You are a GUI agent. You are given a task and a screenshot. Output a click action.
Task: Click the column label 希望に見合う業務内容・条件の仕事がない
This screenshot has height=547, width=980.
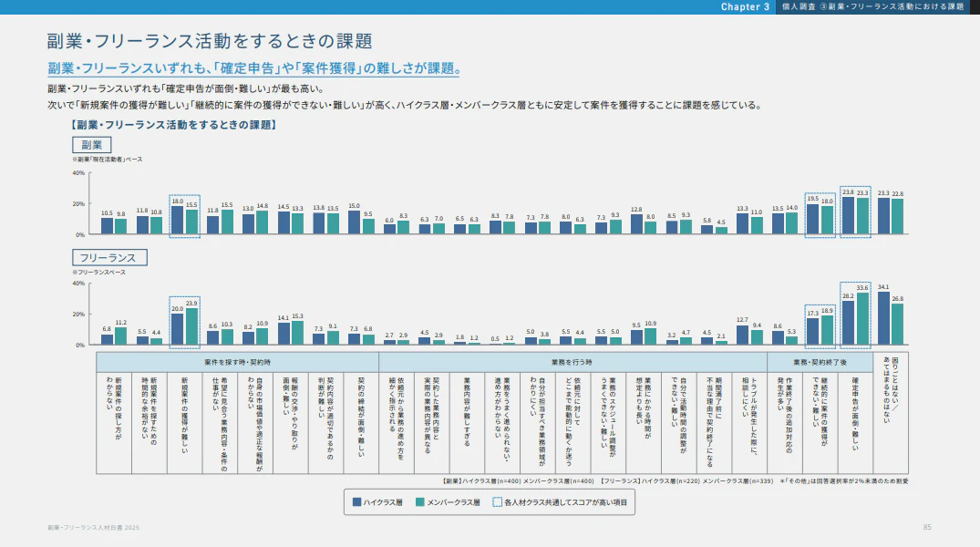point(220,423)
